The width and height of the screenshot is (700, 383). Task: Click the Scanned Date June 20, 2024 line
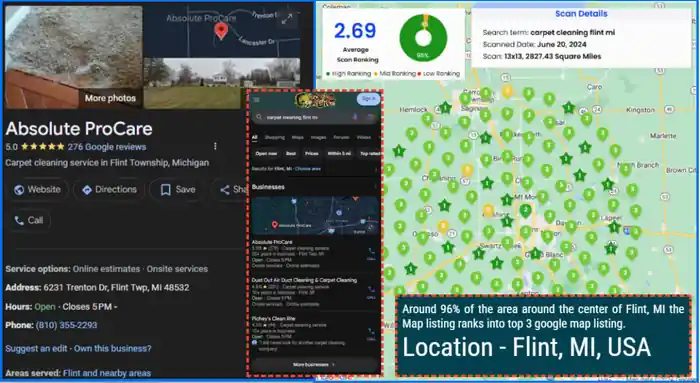click(x=534, y=44)
